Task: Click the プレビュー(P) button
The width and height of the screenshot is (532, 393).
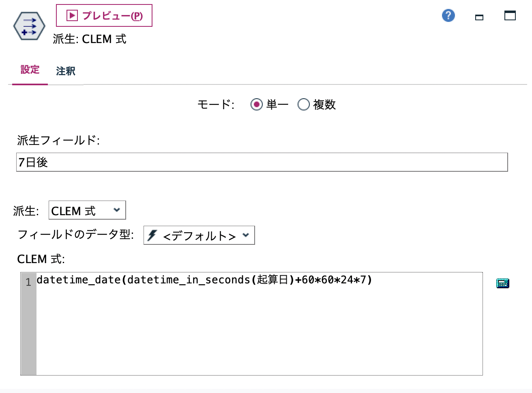Action: [x=104, y=15]
